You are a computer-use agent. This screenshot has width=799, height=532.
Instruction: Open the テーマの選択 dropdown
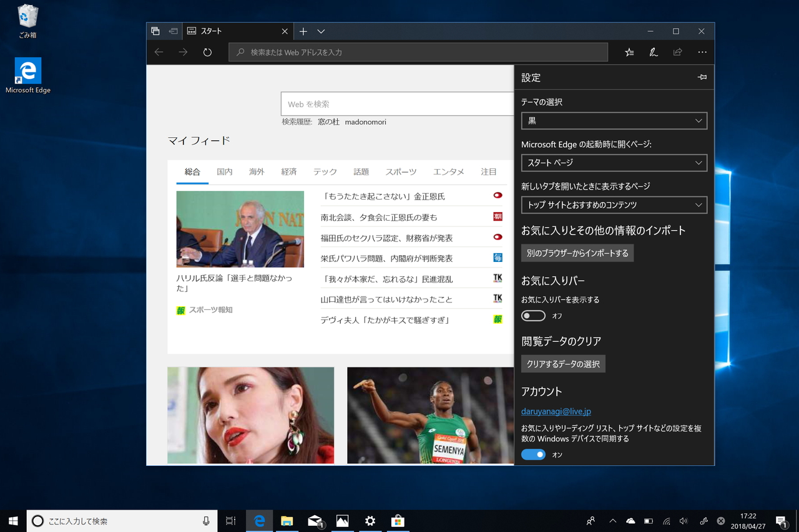pos(614,120)
